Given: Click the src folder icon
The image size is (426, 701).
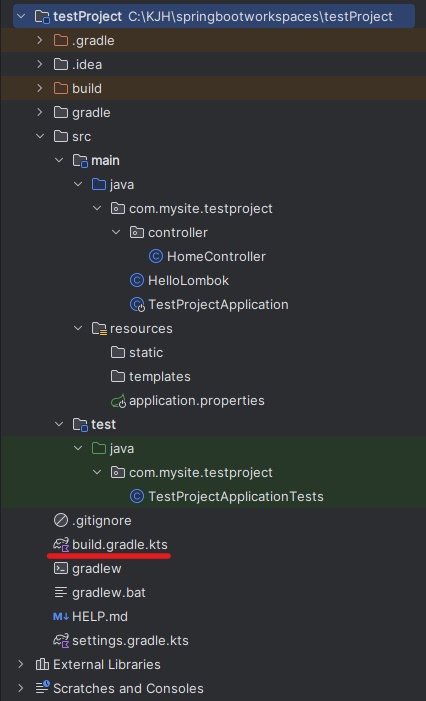Looking at the screenshot, I should 61,136.
